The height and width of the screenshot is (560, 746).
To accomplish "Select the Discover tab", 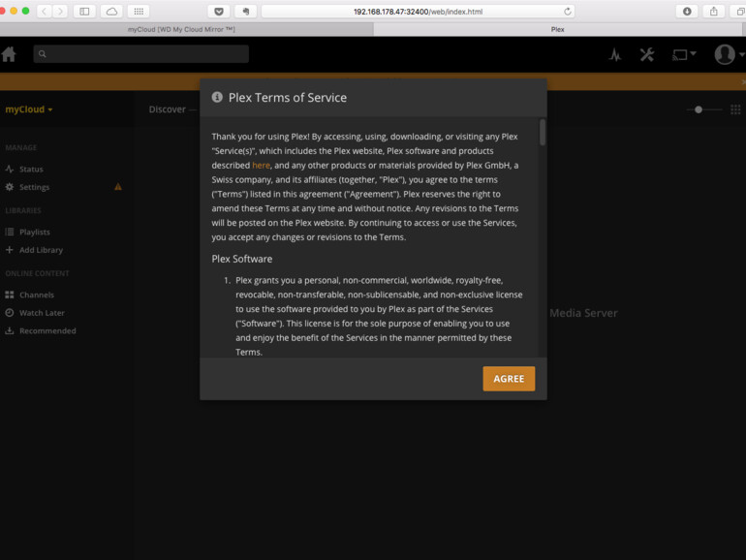I will coord(167,109).
